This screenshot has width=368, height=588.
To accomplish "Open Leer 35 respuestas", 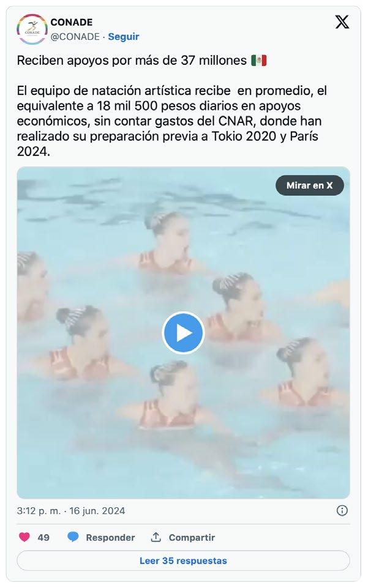I will click(183, 560).
